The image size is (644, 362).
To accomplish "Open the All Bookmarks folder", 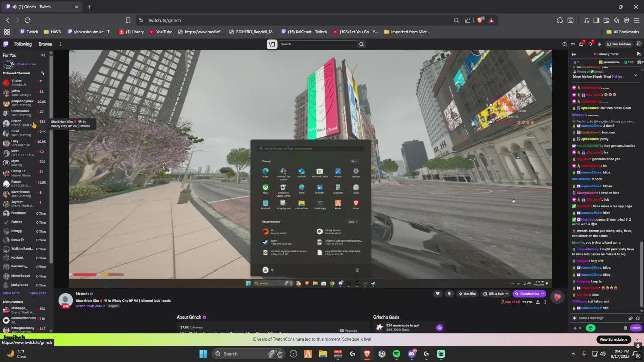I will (x=622, y=32).
